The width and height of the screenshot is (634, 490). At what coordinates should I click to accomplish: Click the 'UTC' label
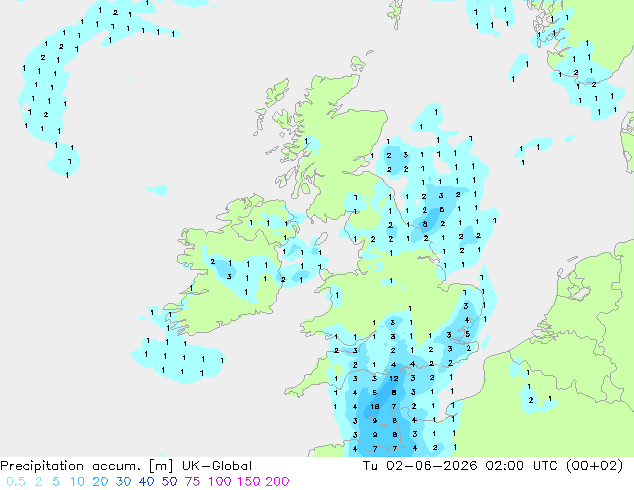pyautogui.click(x=545, y=466)
